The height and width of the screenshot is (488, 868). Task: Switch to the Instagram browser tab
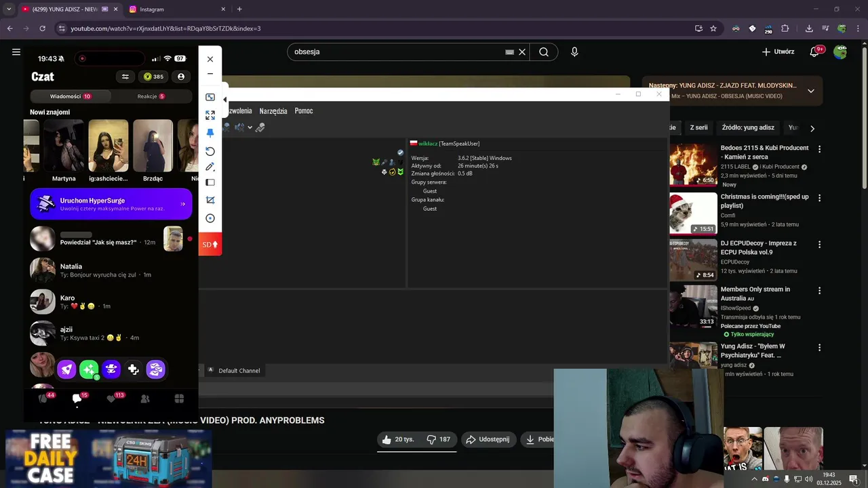(176, 9)
